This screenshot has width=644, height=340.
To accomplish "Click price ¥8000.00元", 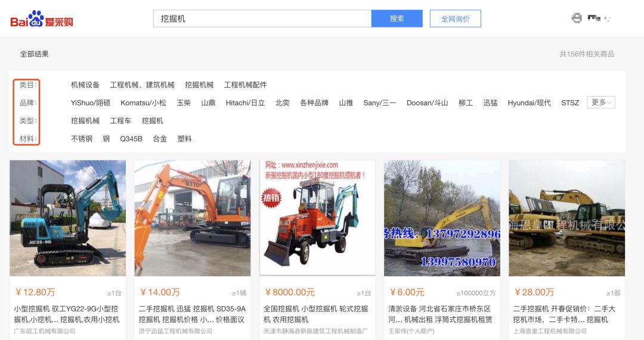I will click(x=290, y=292).
